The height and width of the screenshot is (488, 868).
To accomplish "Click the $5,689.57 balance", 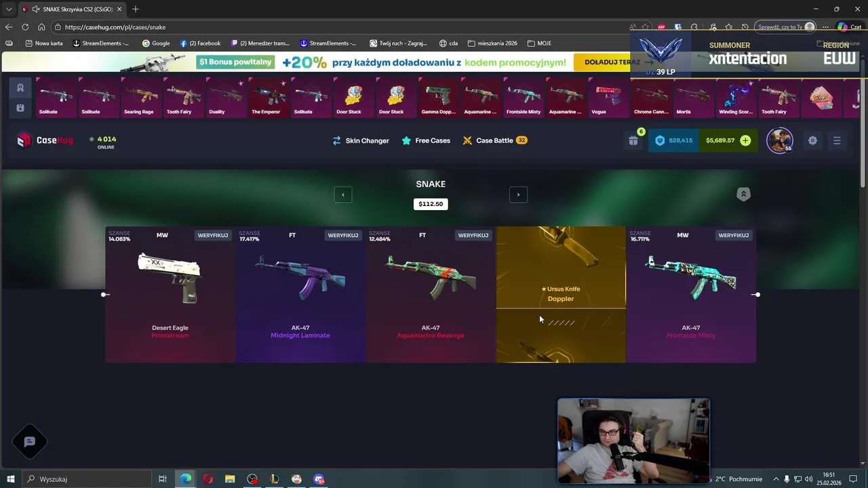I will point(720,140).
